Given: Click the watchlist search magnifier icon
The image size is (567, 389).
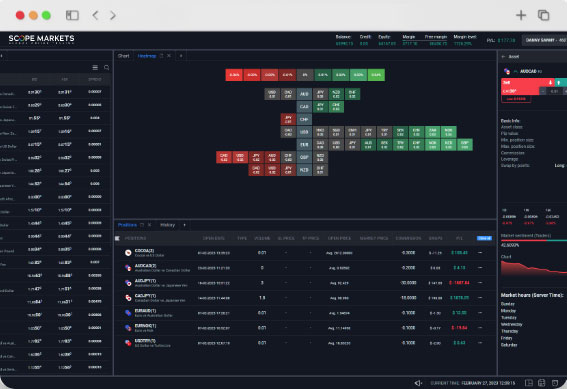Looking at the screenshot, I should tap(107, 68).
